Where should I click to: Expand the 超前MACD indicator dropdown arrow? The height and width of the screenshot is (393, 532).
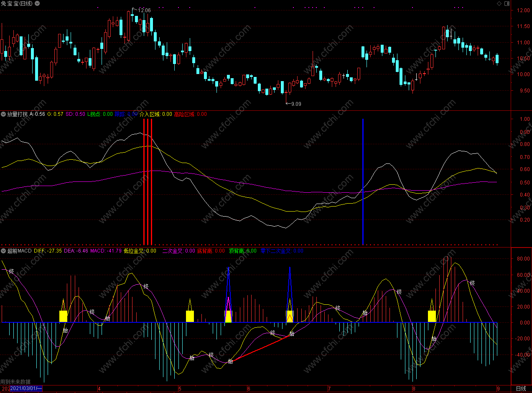[x=3, y=251]
